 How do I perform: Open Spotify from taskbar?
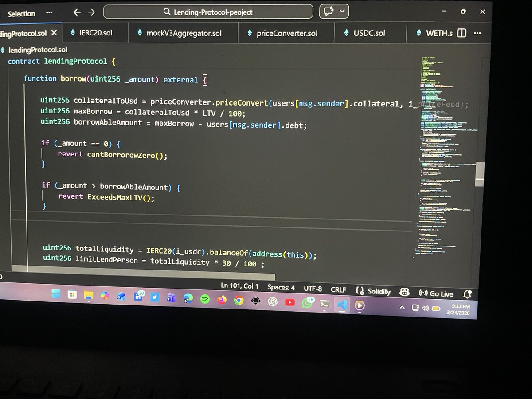click(x=205, y=299)
